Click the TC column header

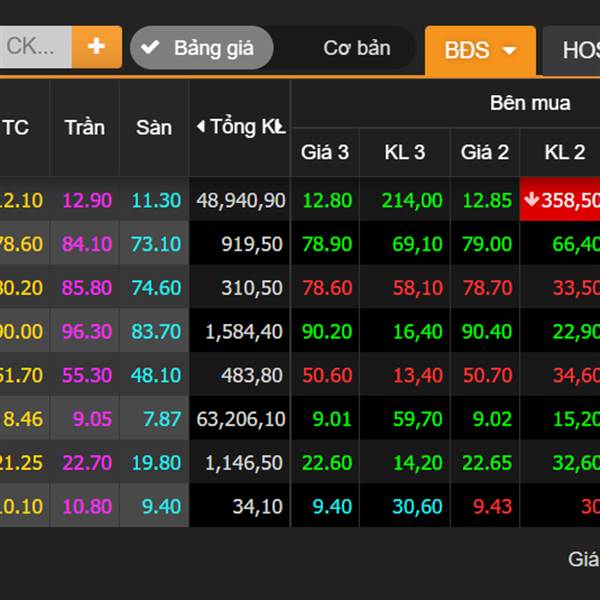(x=16, y=128)
